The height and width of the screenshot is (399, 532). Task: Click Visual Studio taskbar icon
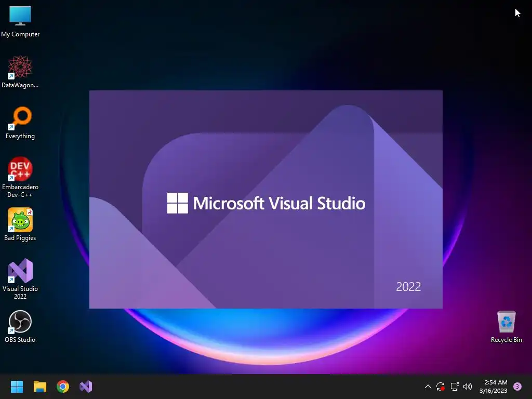(86, 387)
